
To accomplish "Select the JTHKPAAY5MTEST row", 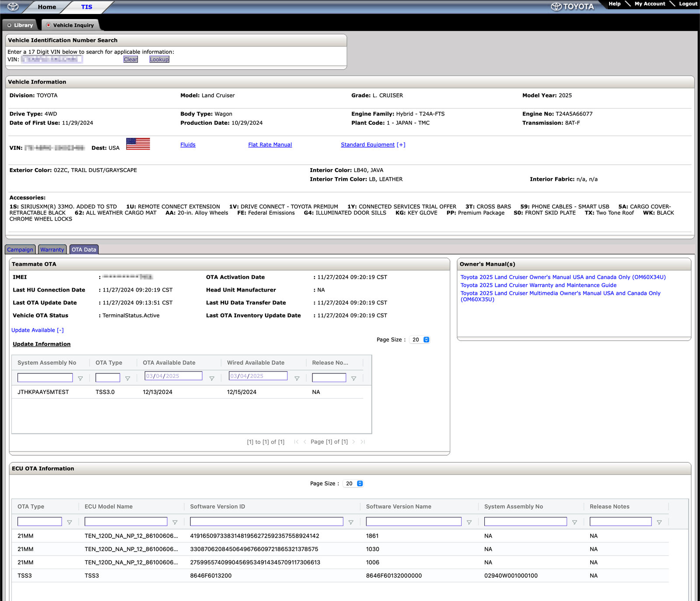I will (x=188, y=392).
